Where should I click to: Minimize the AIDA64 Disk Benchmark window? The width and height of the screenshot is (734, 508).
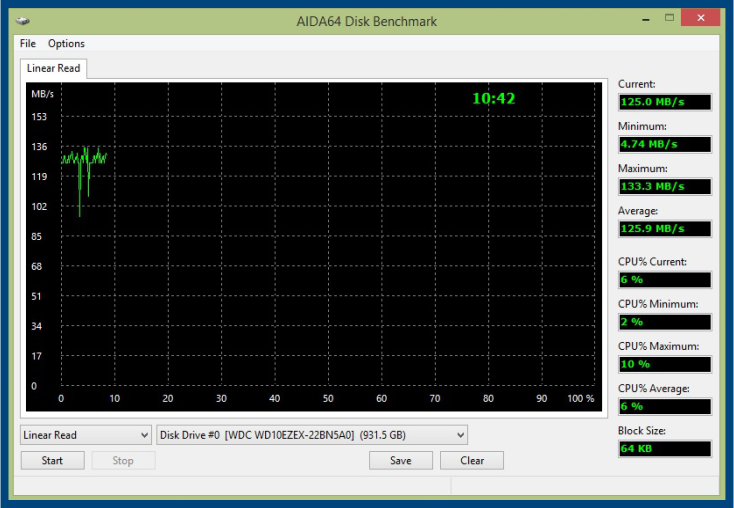point(646,19)
